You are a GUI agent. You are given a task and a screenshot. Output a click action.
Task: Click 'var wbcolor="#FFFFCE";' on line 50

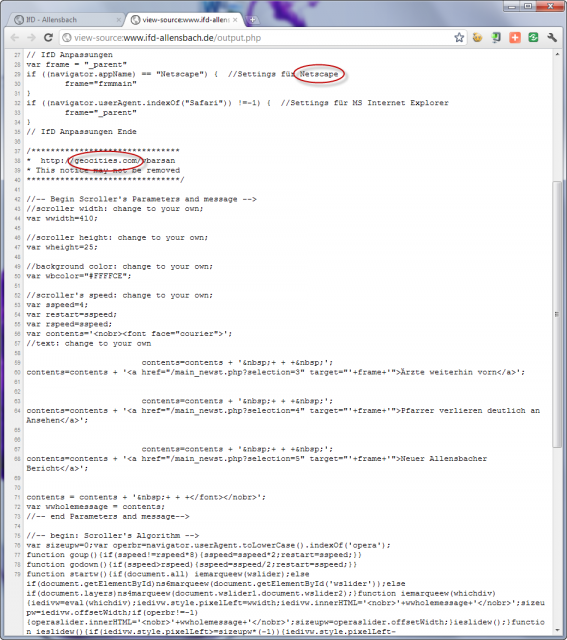79,276
